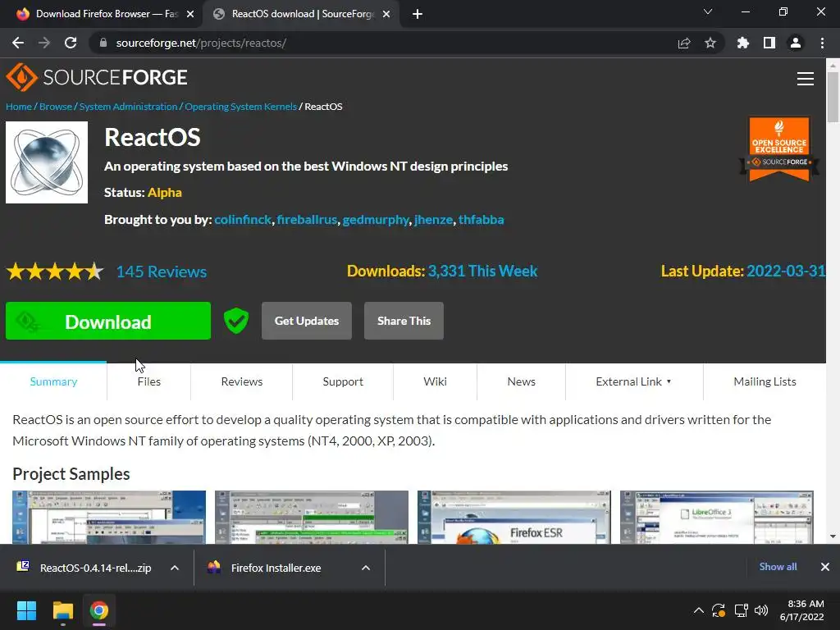Screen dimensions: 840x630
Task: Click the Get Updates button
Action: pyautogui.click(x=307, y=321)
